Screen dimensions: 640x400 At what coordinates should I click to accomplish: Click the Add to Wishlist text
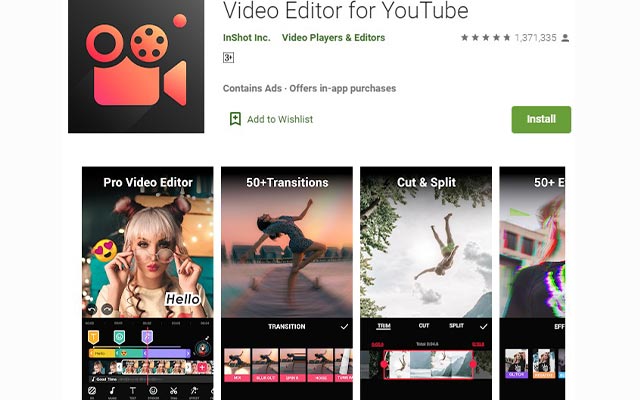280,119
